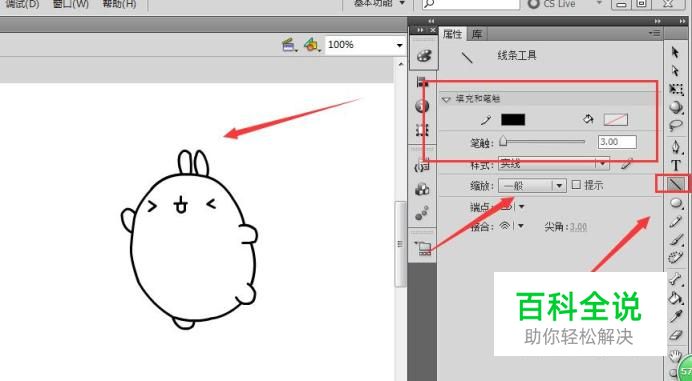The image size is (692, 381).
Task: Click the stage scrollbar up arrow
Action: [x=400, y=64]
